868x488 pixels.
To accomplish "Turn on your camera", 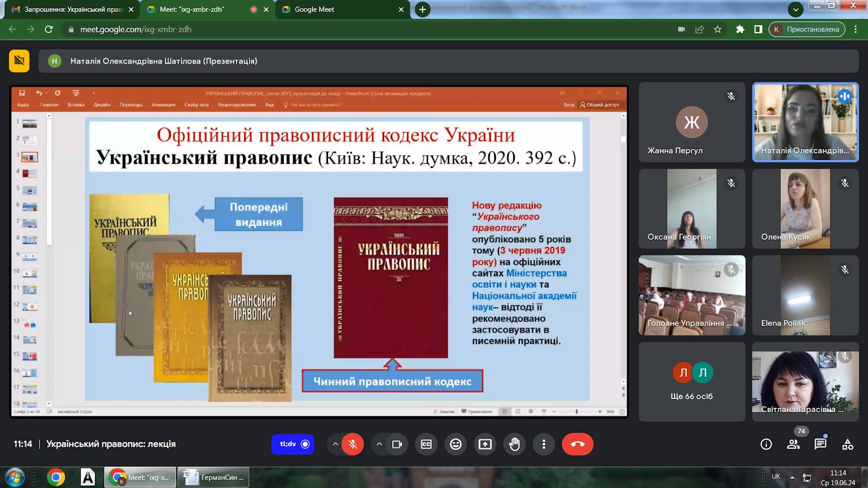I will click(x=397, y=444).
